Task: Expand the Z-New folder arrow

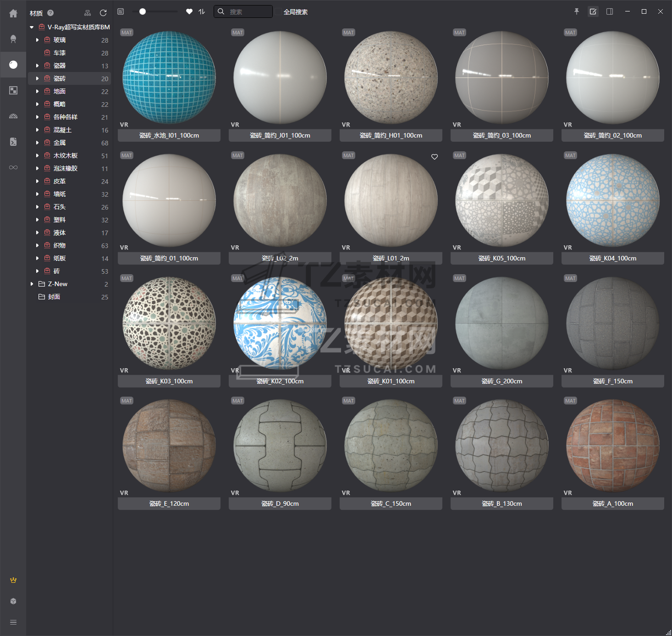Action: (32, 284)
